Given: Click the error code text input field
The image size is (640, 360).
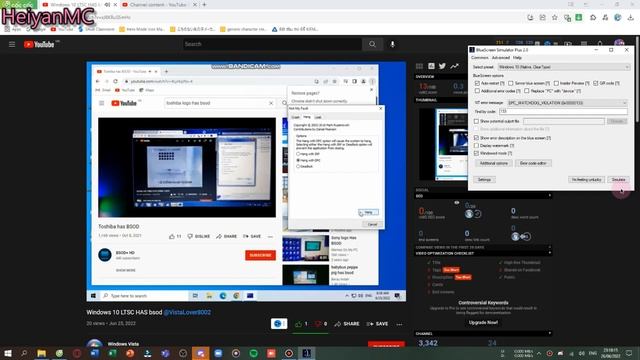Looking at the screenshot, I should pyautogui.click(x=563, y=111).
